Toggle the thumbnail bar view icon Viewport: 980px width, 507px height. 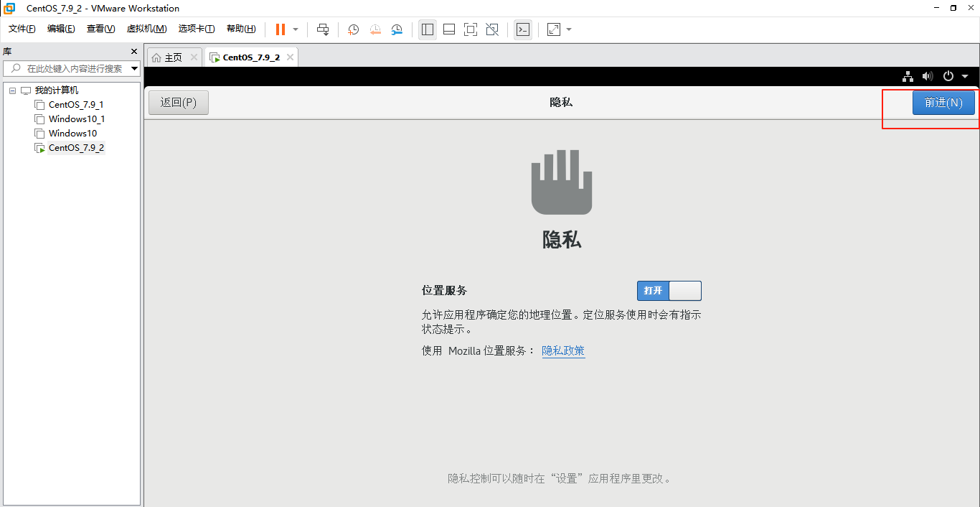click(449, 29)
